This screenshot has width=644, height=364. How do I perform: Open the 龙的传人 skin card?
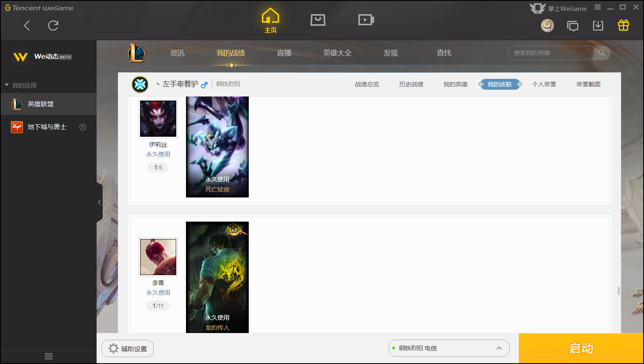pyautogui.click(x=217, y=277)
